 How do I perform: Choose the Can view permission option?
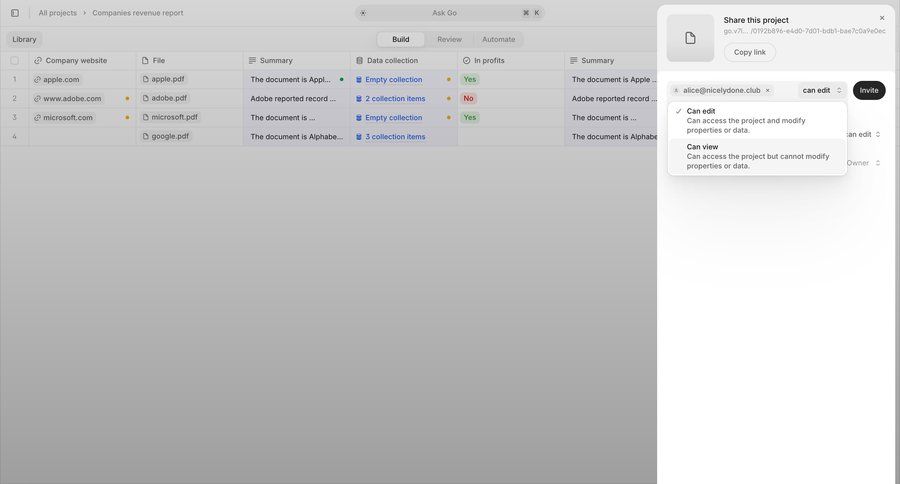click(x=757, y=156)
